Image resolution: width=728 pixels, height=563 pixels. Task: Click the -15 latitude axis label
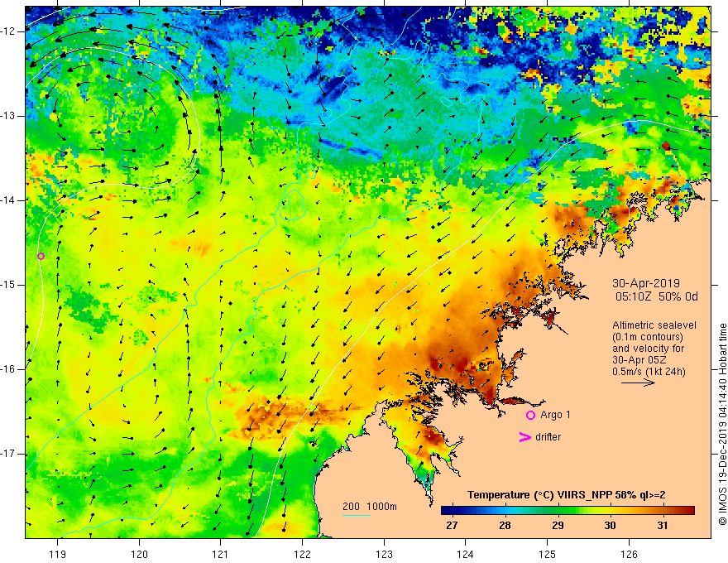[x=9, y=285]
